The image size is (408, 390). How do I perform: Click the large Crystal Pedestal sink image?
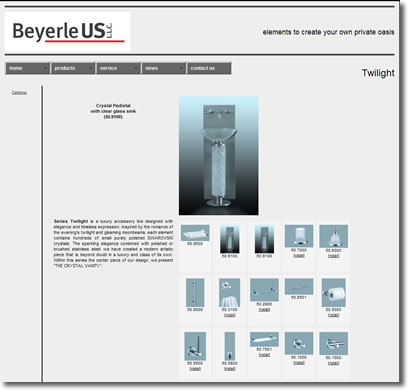tap(219, 156)
